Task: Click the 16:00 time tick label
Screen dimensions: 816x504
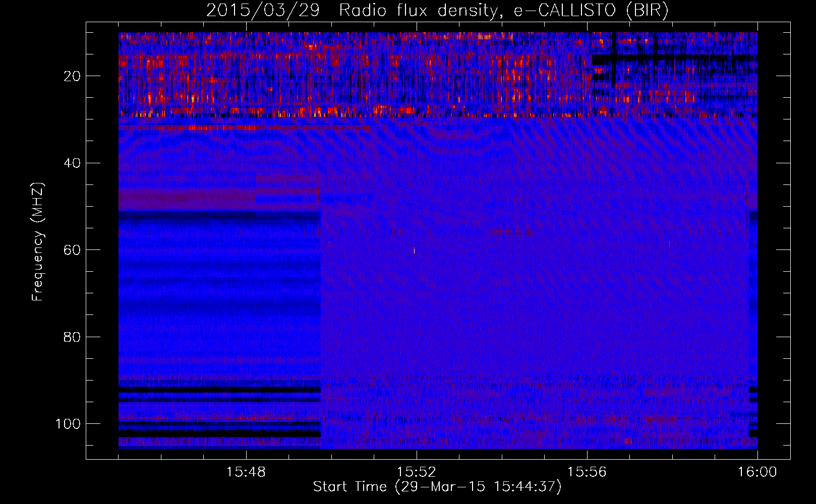Action: tap(757, 472)
